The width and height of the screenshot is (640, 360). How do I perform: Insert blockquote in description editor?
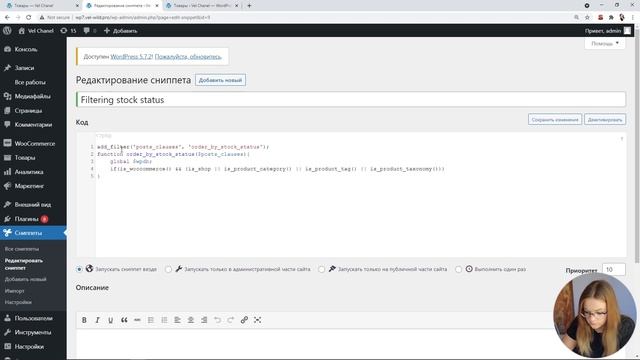point(124,320)
